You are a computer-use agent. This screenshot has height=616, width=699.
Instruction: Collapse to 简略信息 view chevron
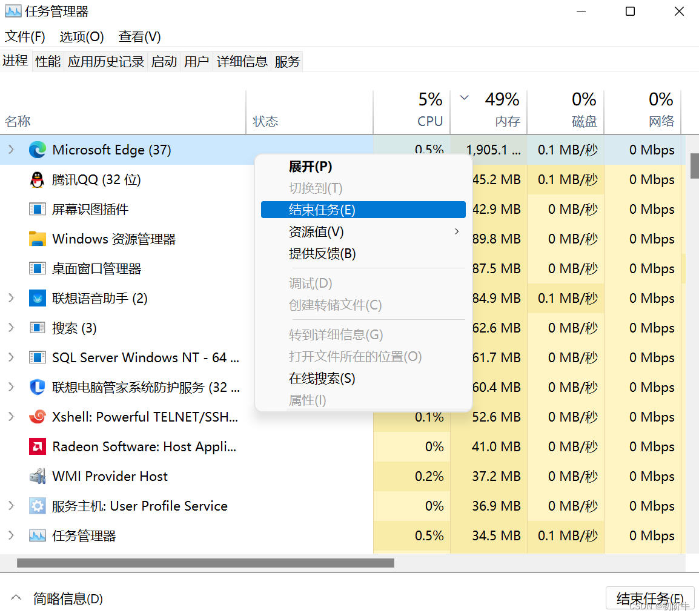[16, 598]
